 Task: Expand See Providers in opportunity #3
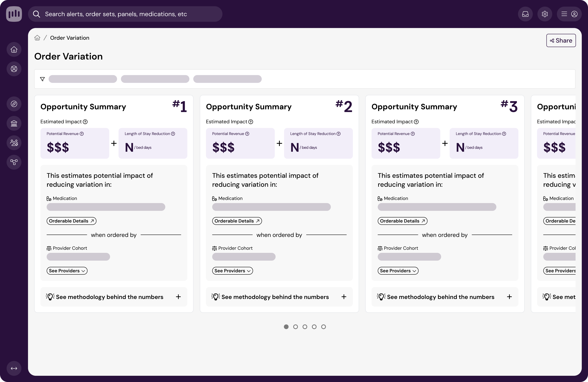click(x=398, y=271)
